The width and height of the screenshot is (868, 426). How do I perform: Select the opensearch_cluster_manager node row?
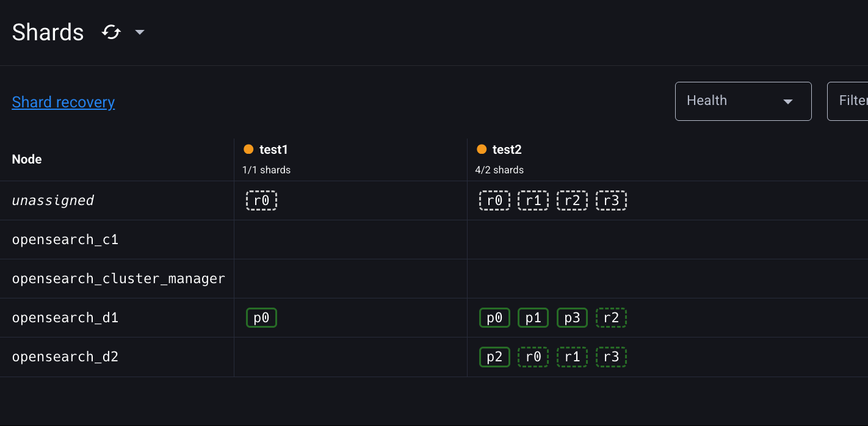pyautogui.click(x=118, y=279)
